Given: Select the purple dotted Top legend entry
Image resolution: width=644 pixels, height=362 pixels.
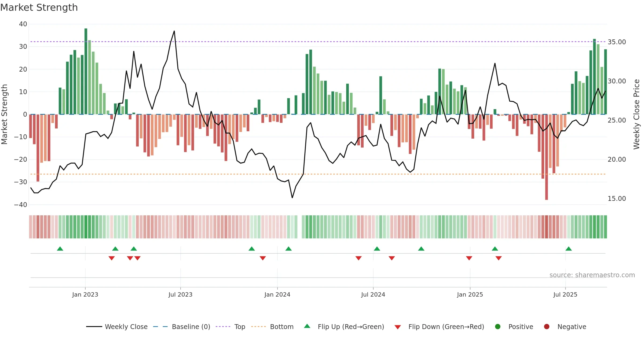Looking at the screenshot, I should pos(230,327).
